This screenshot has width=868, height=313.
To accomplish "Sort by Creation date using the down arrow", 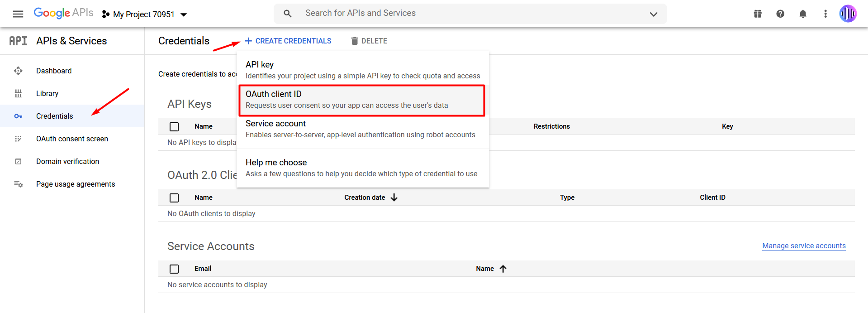I will click(x=394, y=197).
